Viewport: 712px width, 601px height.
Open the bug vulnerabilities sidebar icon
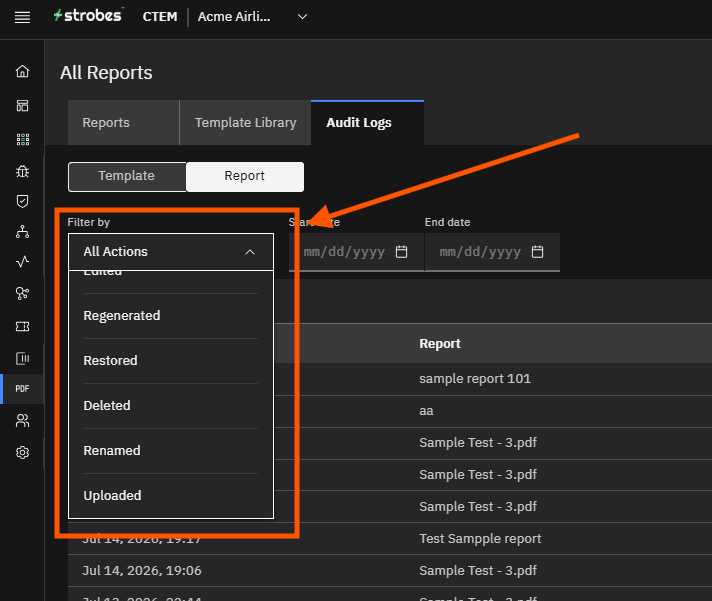point(22,172)
